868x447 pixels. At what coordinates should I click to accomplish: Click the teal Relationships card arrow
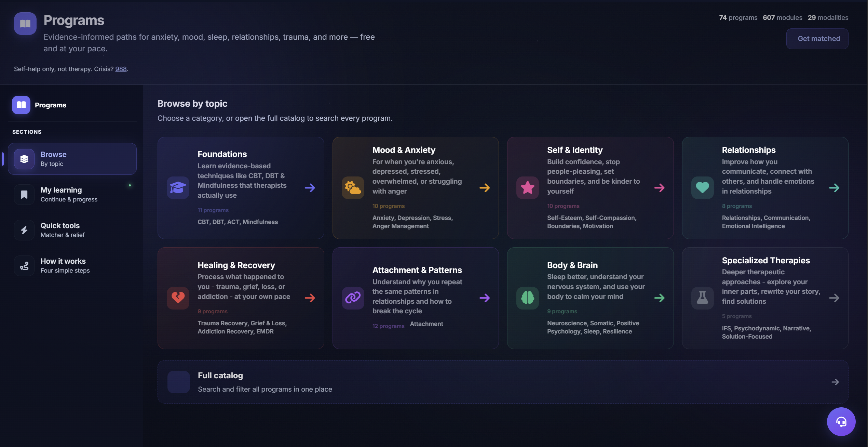click(x=834, y=188)
